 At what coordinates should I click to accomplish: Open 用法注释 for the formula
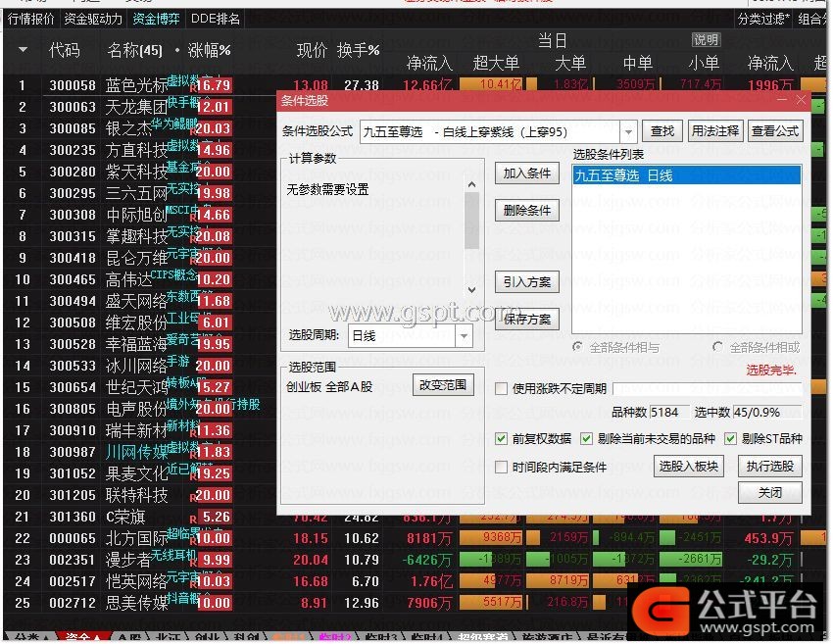715,131
